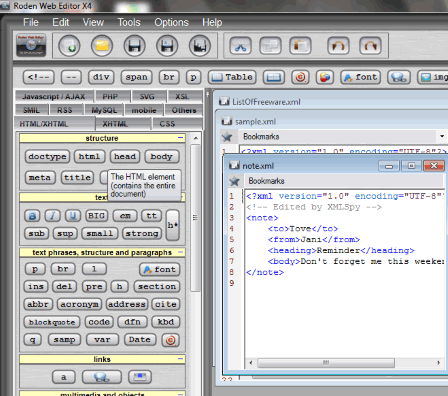This screenshot has width=448, height=396.
Task: Click the section tag button
Action: [x=157, y=287]
